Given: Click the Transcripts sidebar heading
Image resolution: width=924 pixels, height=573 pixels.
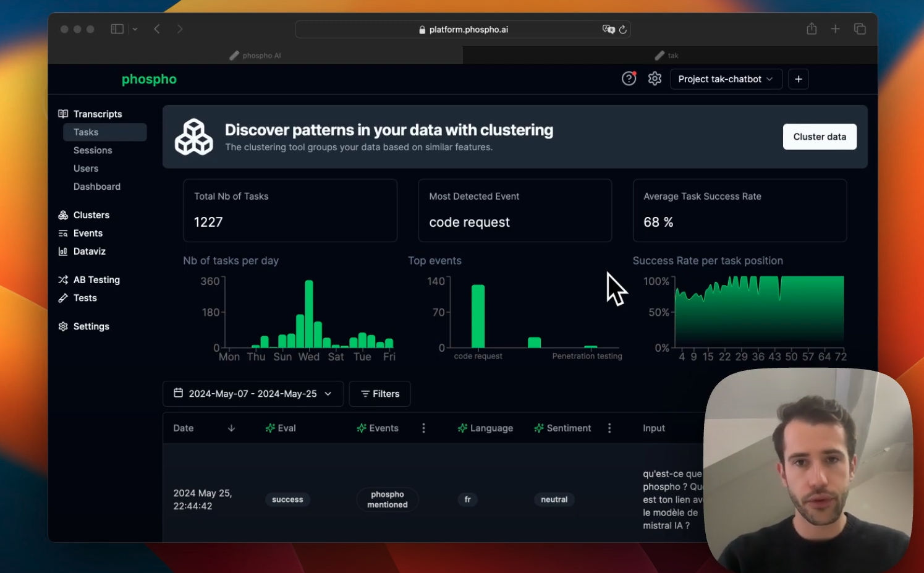Looking at the screenshot, I should coord(98,114).
